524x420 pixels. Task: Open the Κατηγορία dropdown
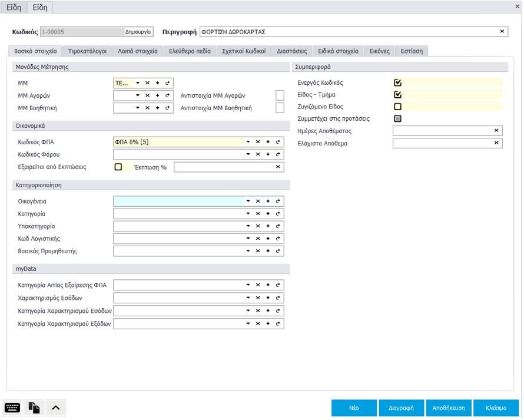tap(248, 214)
